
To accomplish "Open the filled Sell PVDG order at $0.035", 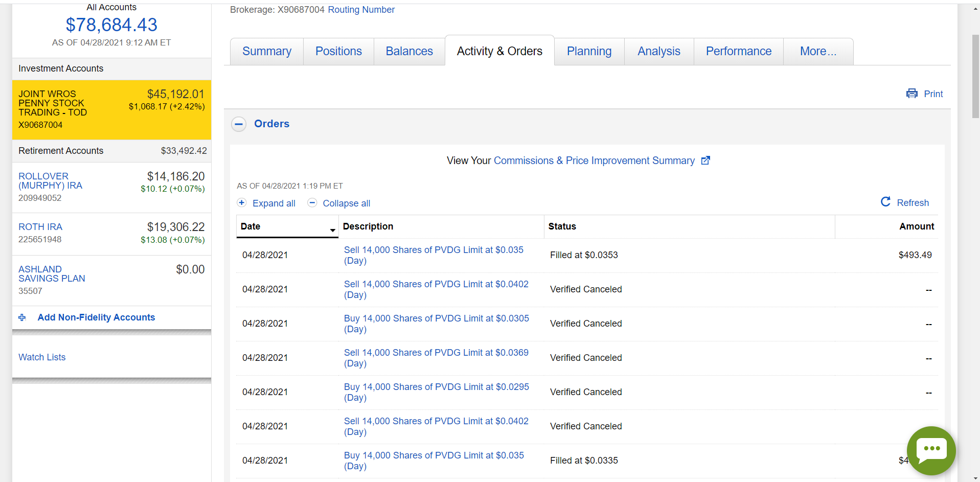I will pos(433,250).
